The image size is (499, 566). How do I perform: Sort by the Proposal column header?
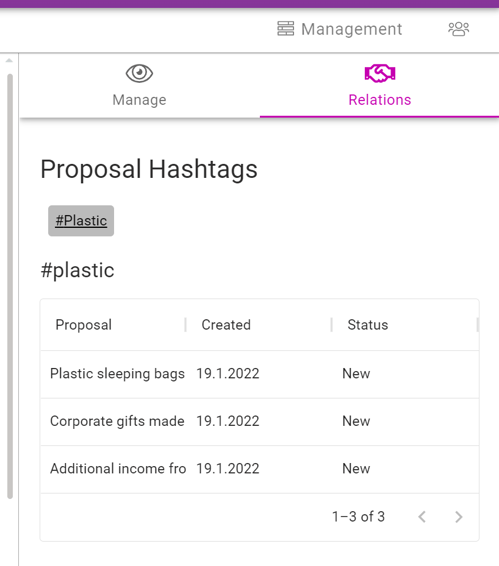[x=84, y=325]
